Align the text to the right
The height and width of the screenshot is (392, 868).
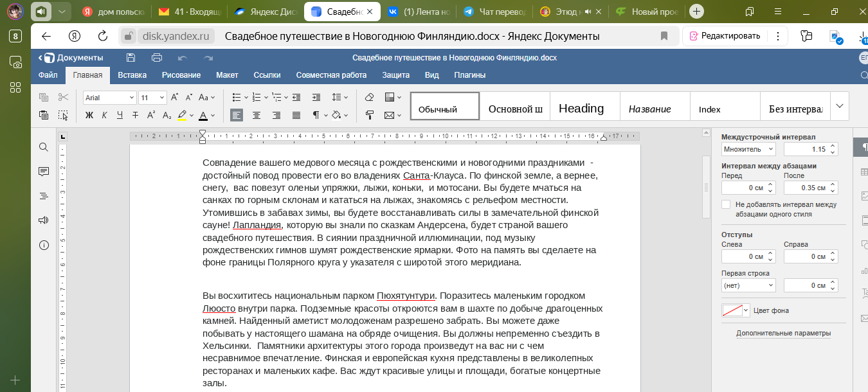276,116
